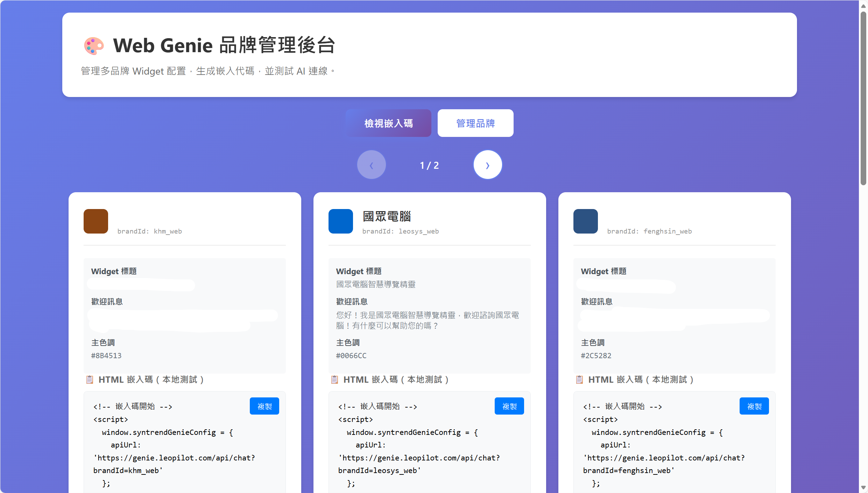The height and width of the screenshot is (493, 868).
Task: Click the clipboard icon on 國眾電腦 card
Action: pyautogui.click(x=335, y=380)
